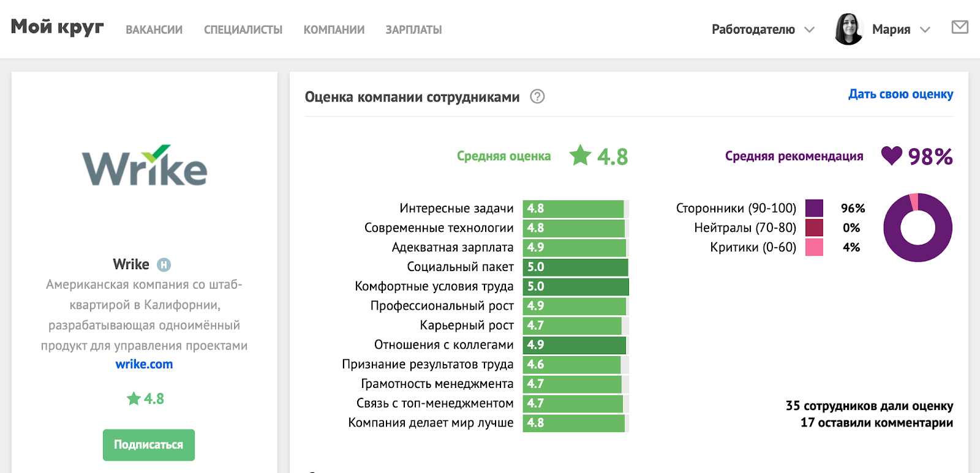The image size is (980, 473).
Task: Click the Средняя рекомендация label
Action: [794, 156]
